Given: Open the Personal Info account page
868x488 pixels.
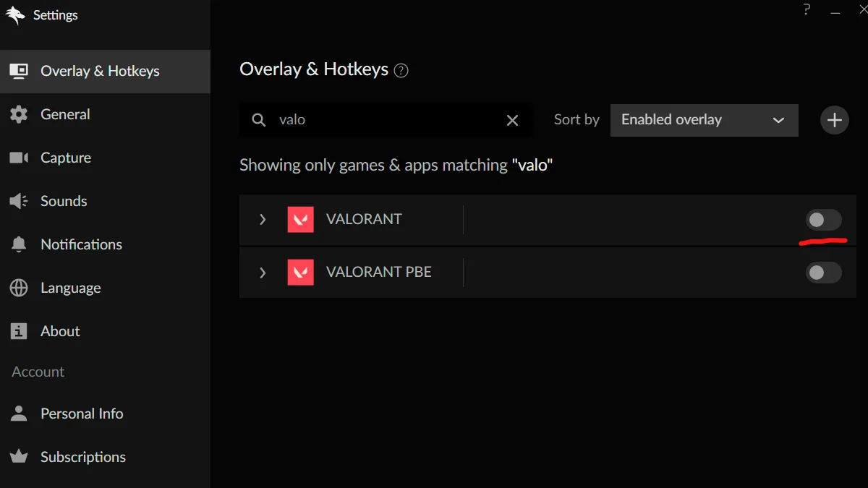Looking at the screenshot, I should [x=105, y=414].
